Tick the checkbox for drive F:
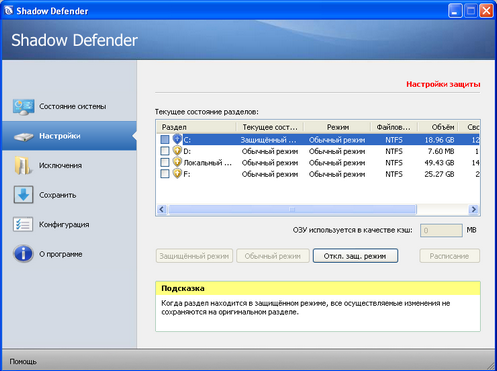497x371 pixels. click(165, 174)
